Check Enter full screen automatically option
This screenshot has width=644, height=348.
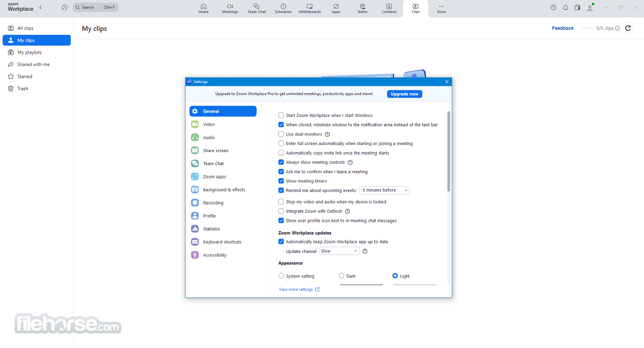[x=281, y=144]
